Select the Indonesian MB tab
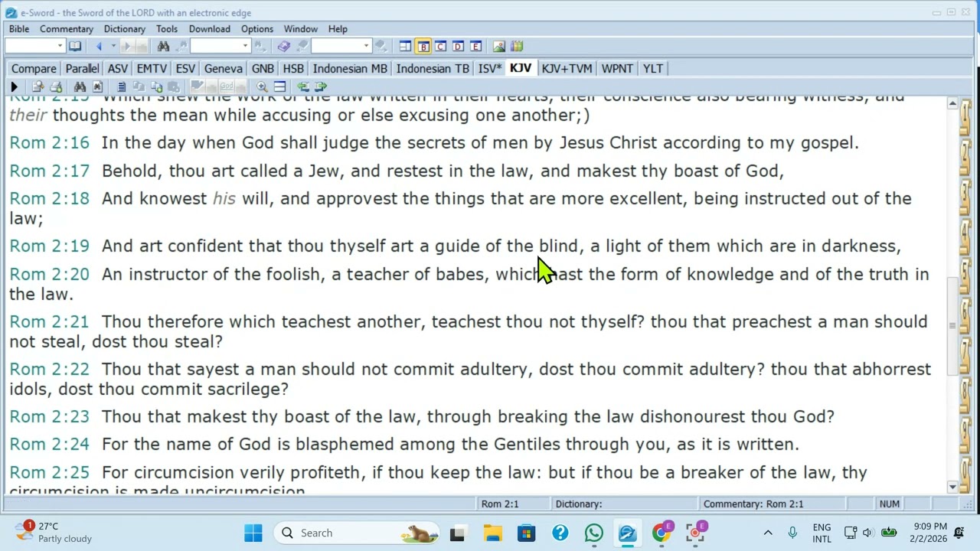Viewport: 980px width, 551px height. (x=351, y=69)
